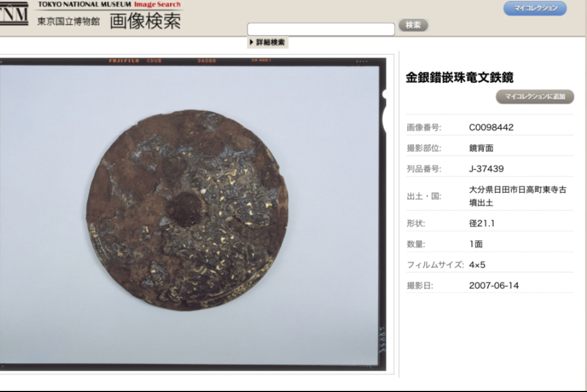The image size is (587, 392).
Task: Select the item number J-37439
Action: pos(486,169)
